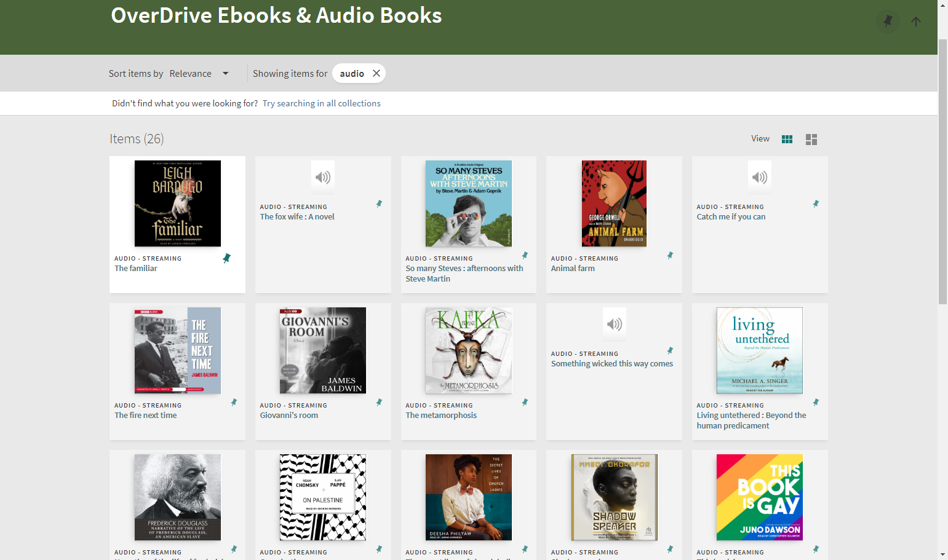
Task: Open 'Catch me if you can' link
Action: pos(731,217)
